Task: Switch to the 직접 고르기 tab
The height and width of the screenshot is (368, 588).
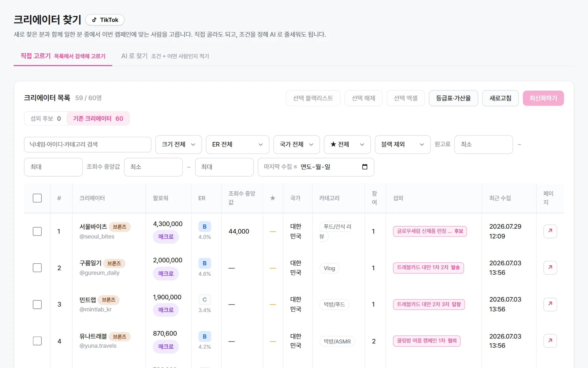Action: tap(63, 56)
